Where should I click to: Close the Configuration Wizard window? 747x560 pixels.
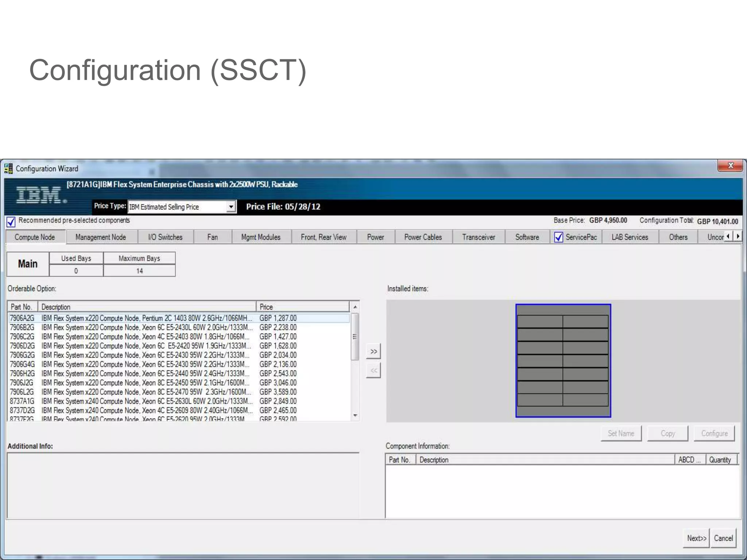click(730, 166)
